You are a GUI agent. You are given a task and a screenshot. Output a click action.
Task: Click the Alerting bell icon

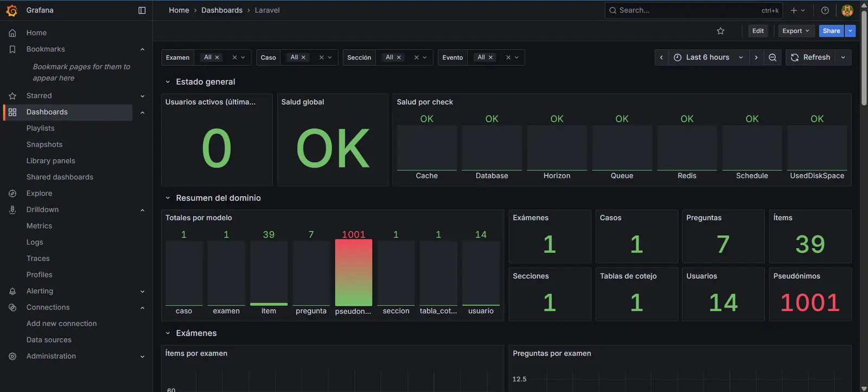coord(12,291)
